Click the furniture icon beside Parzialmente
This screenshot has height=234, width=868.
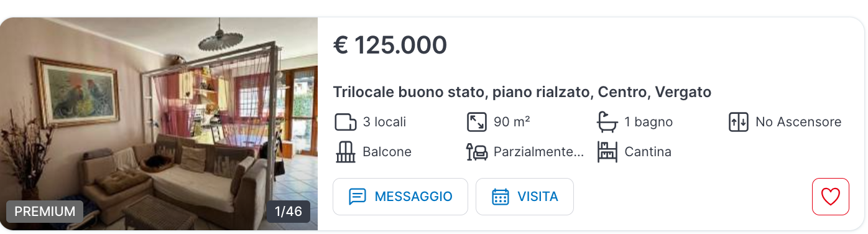[x=476, y=152]
